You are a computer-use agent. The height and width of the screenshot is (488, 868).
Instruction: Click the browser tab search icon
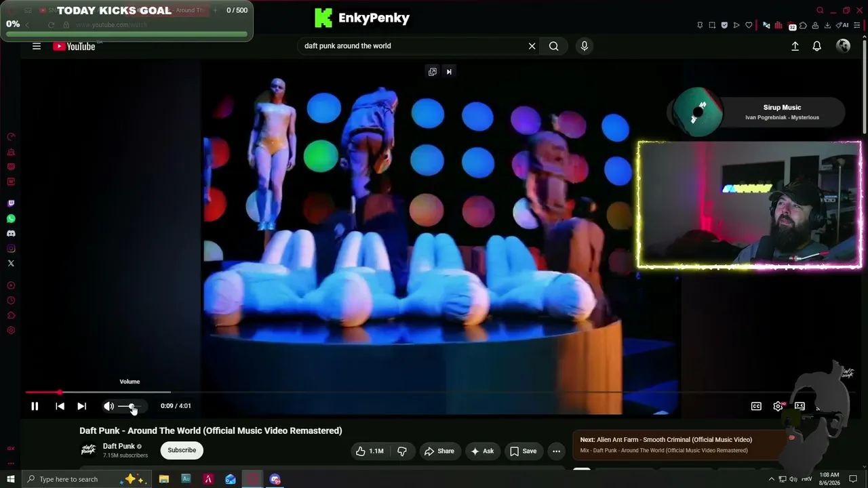[820, 10]
